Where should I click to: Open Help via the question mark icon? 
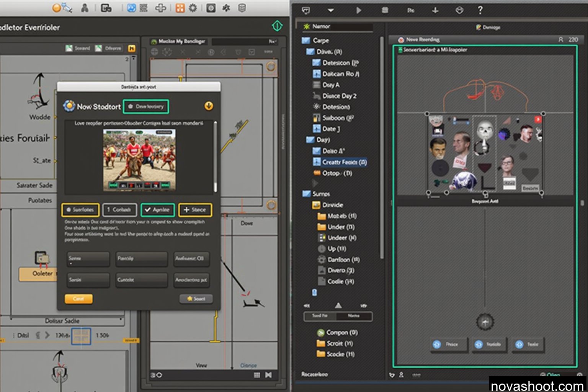[480, 10]
